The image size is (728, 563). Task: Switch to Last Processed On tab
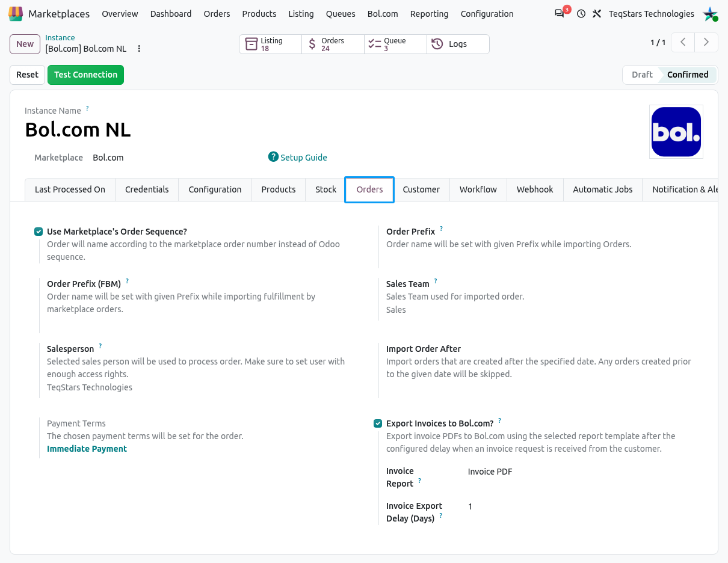70,189
